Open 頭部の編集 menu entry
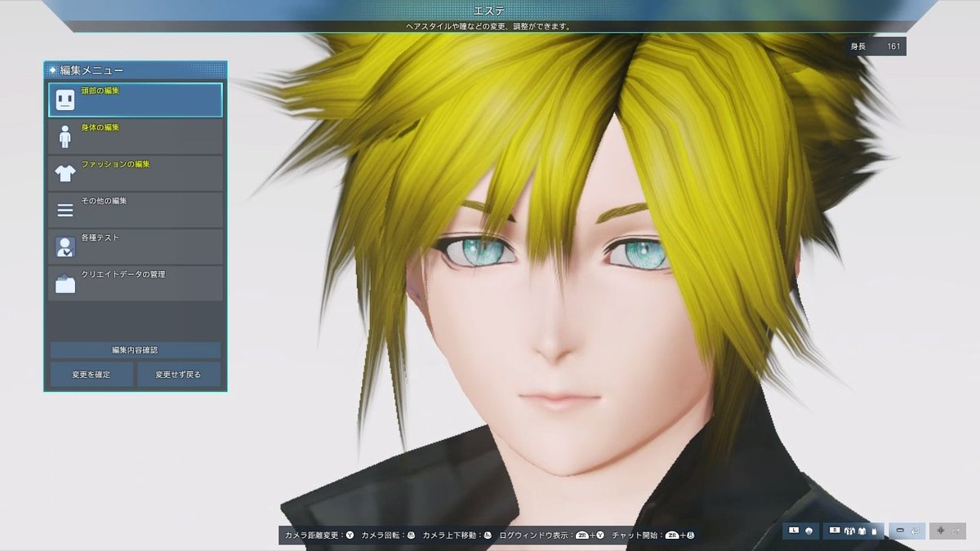 pos(136,100)
